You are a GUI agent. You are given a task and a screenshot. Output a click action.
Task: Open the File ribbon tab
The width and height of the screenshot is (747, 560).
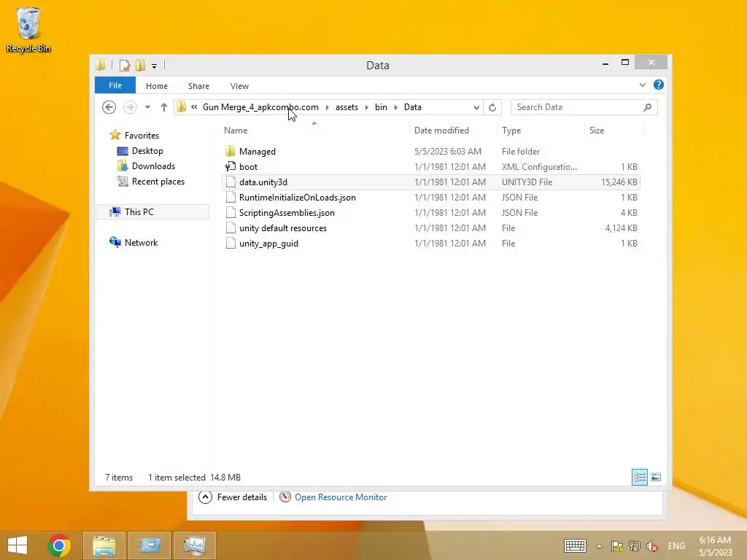click(x=115, y=85)
